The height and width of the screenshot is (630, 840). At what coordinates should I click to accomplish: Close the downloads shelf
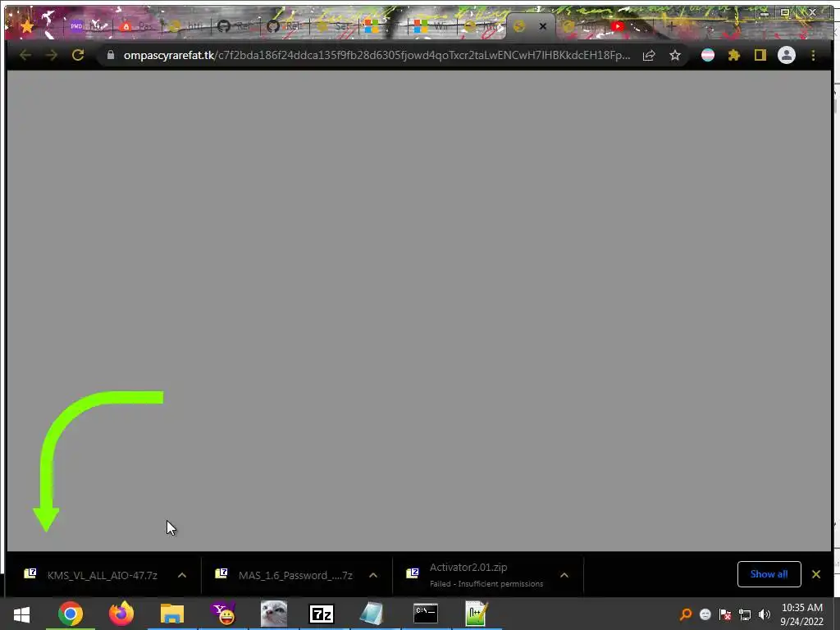click(816, 574)
